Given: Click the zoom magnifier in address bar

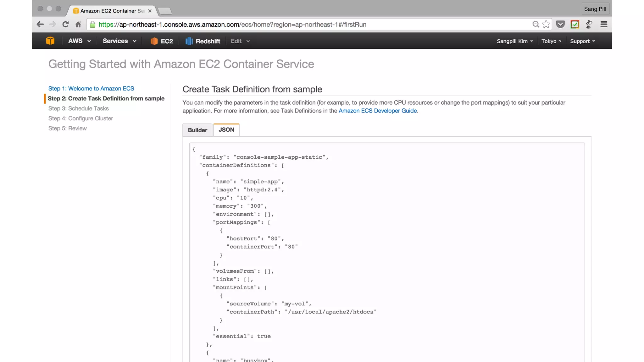Looking at the screenshot, I should pyautogui.click(x=536, y=25).
